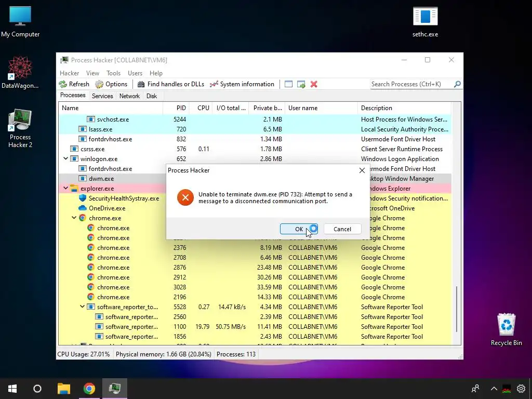Open the Hacker menu
Image resolution: width=532 pixels, height=399 pixels.
[x=69, y=73]
